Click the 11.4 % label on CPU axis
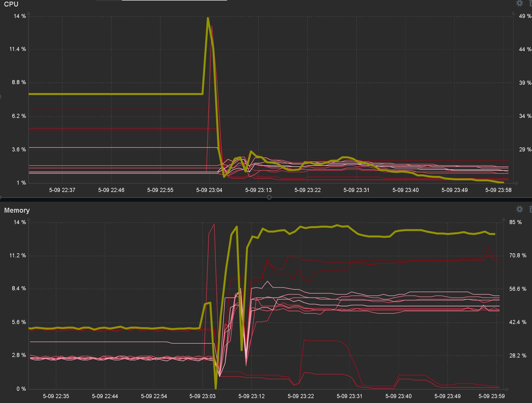This screenshot has width=532, height=403. point(18,49)
